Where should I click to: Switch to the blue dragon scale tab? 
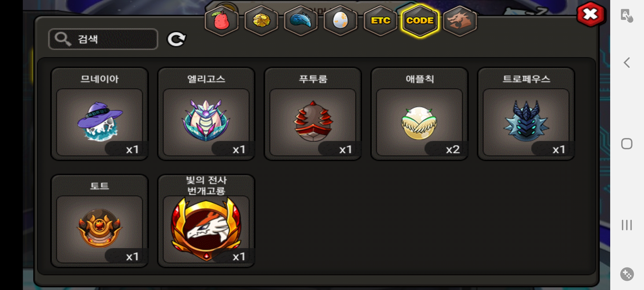(301, 21)
